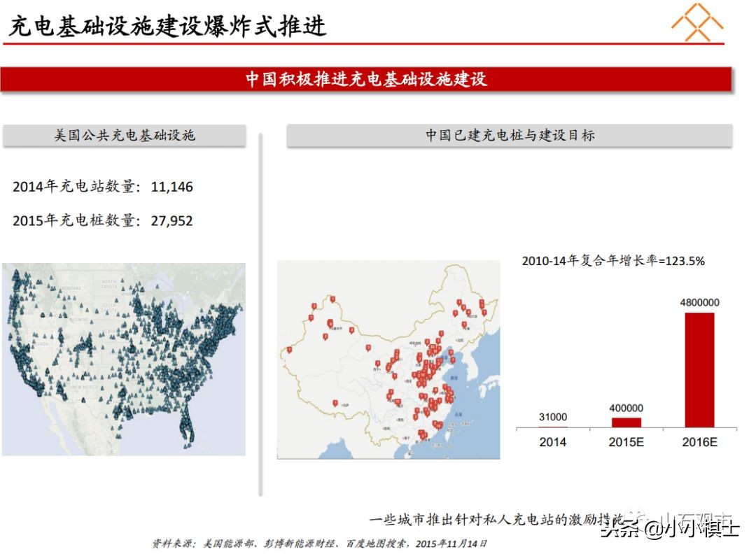Click the tallest red 4800000 bar
Screen dimensions: 756x554
pos(701,371)
